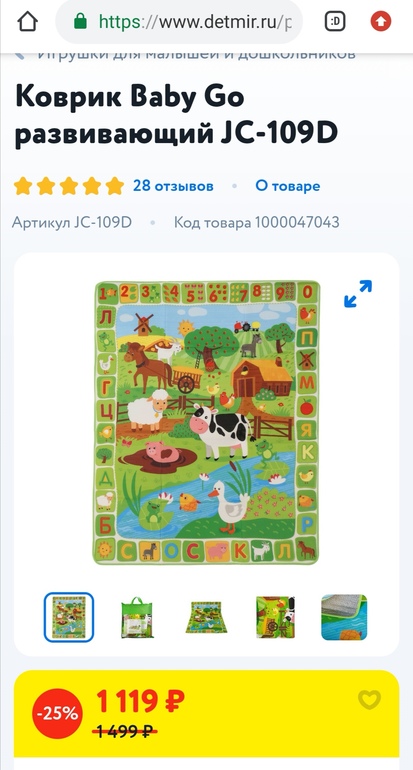Click the five-star rating
This screenshot has width=413, height=770.
tap(69, 186)
